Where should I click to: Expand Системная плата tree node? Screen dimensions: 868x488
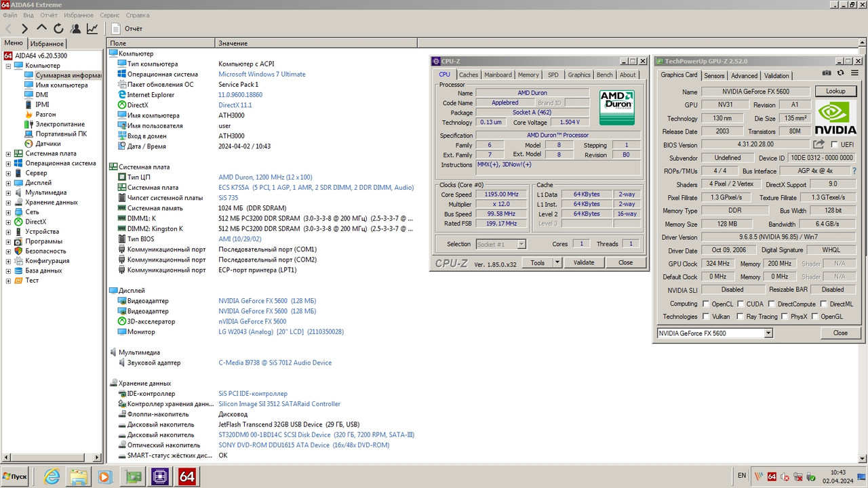8,154
